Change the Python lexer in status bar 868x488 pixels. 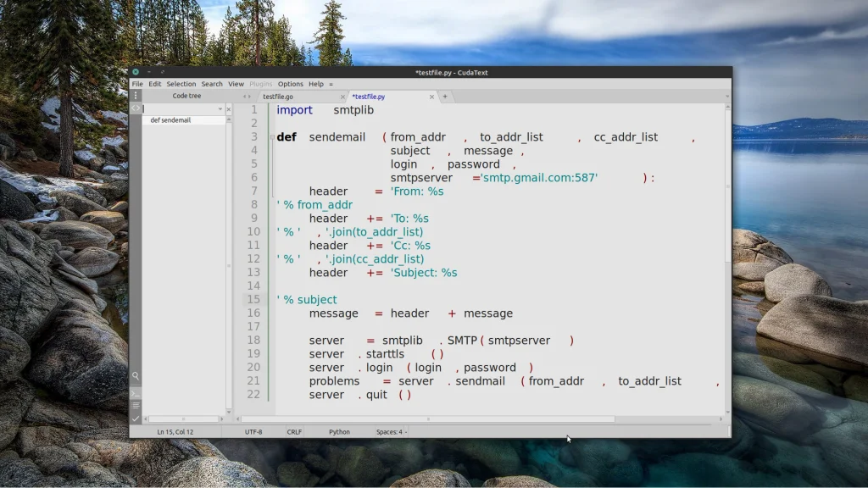339,432
